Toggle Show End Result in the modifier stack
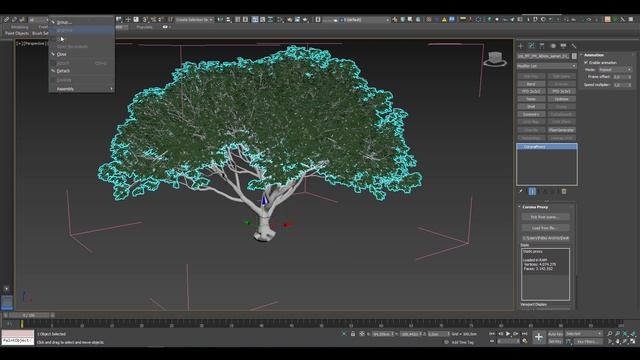This screenshot has width=640, height=360. [x=532, y=191]
